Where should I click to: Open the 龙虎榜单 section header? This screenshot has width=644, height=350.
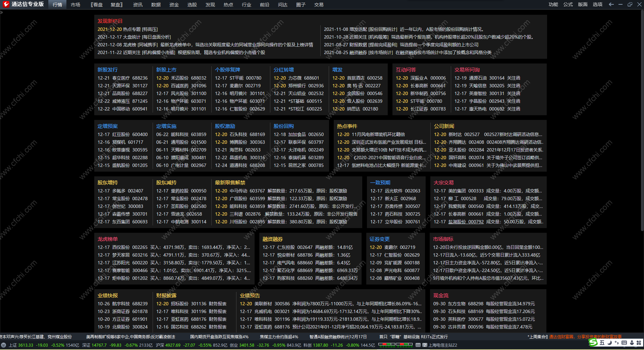(x=108, y=239)
